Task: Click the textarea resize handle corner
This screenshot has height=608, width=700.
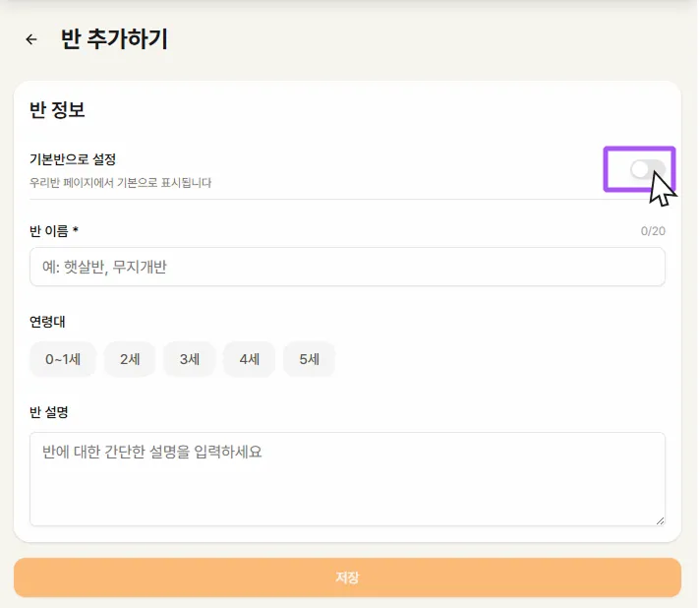Action: (x=660, y=520)
